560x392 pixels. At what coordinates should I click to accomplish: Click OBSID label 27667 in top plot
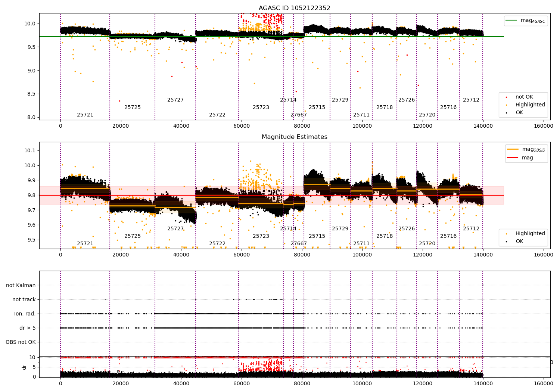[x=299, y=115]
